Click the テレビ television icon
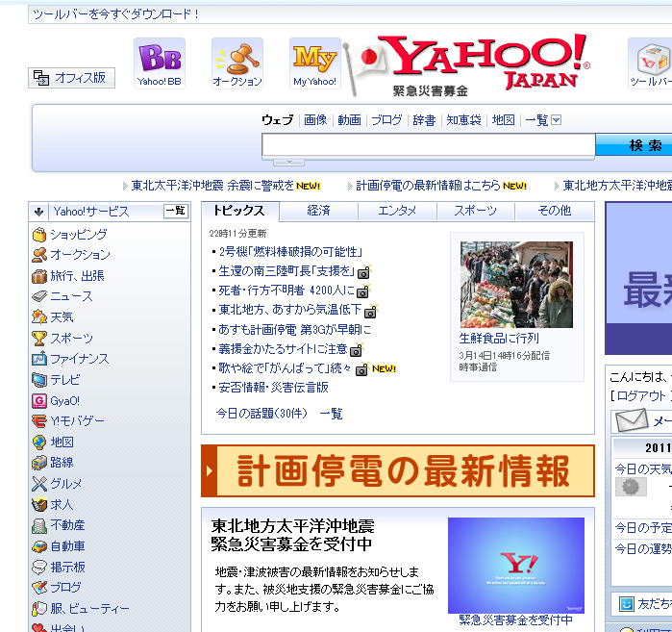 click(x=39, y=380)
